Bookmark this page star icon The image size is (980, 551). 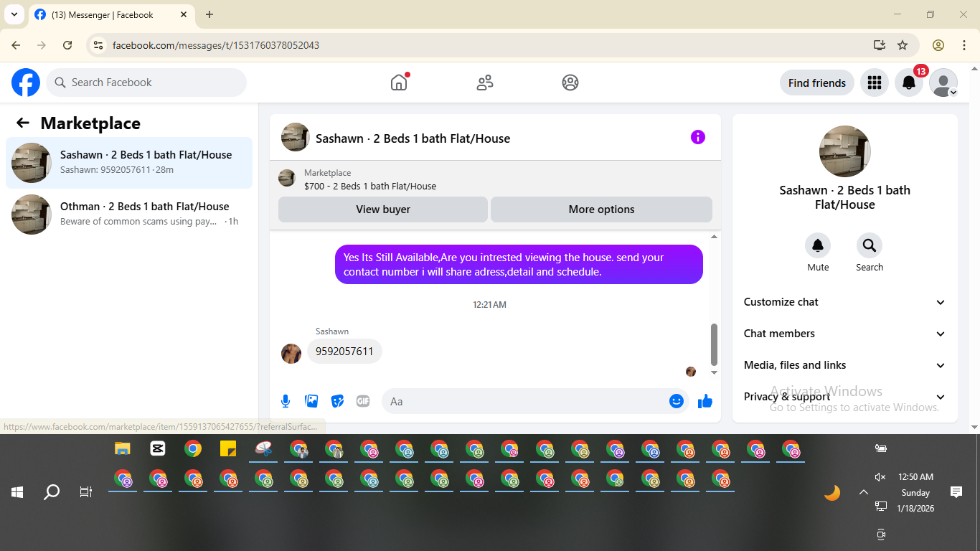click(x=903, y=45)
